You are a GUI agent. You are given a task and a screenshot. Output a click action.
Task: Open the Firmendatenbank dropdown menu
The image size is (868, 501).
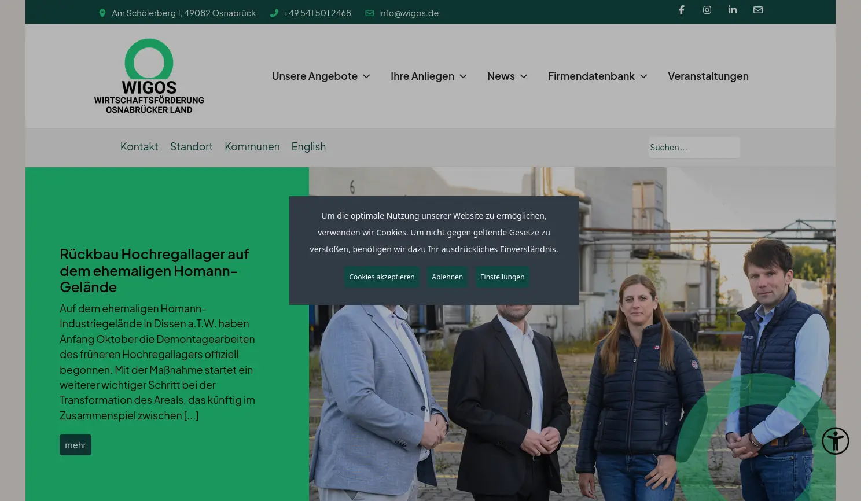597,76
